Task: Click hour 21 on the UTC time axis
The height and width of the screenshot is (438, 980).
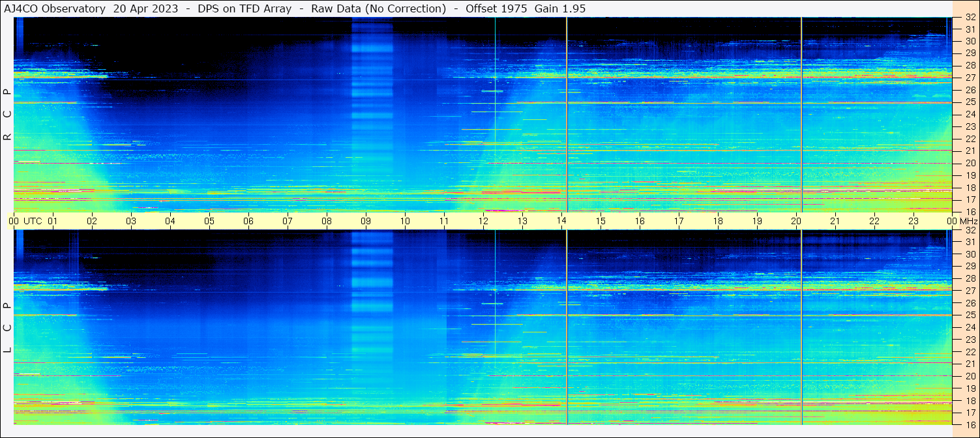Action: 835,221
